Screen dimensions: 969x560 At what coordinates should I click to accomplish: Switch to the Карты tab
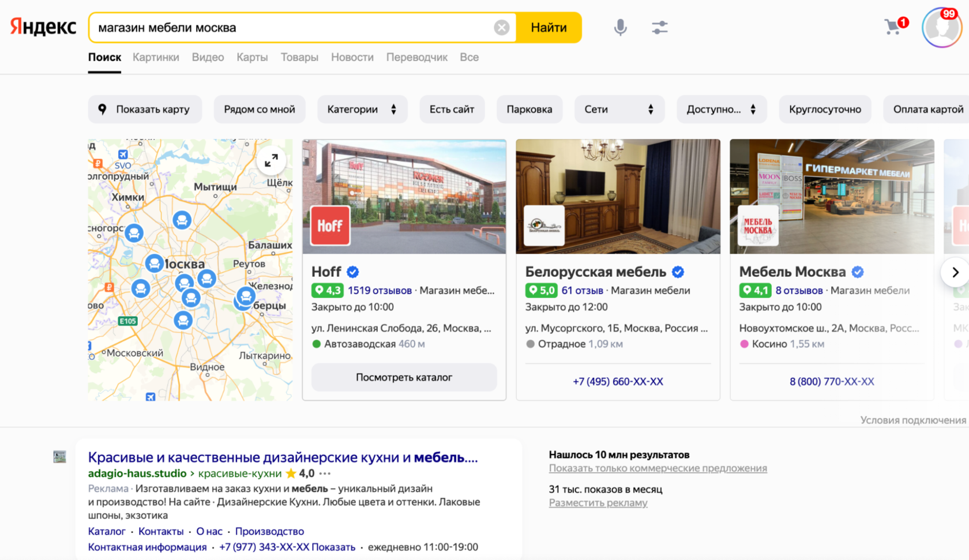coord(252,57)
